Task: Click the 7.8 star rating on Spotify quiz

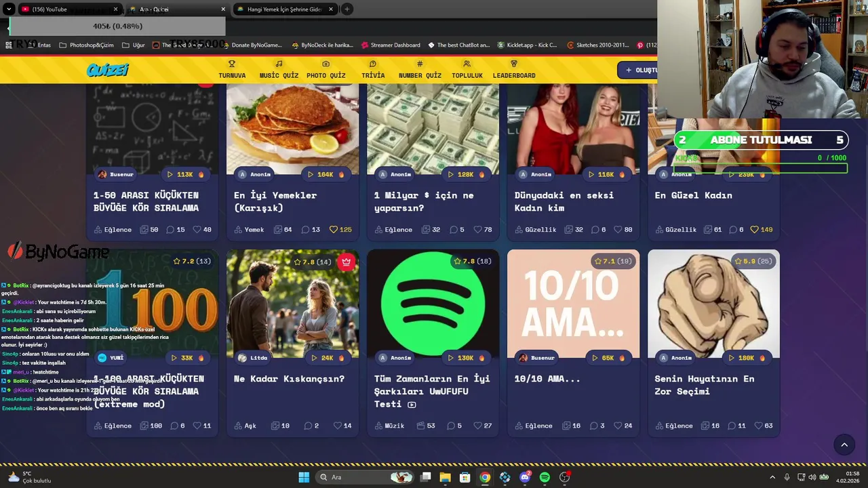Action: (x=473, y=261)
